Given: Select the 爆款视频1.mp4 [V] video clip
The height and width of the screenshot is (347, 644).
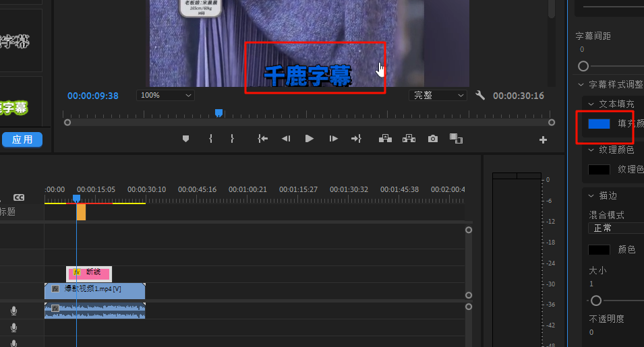Looking at the screenshot, I should tap(95, 291).
